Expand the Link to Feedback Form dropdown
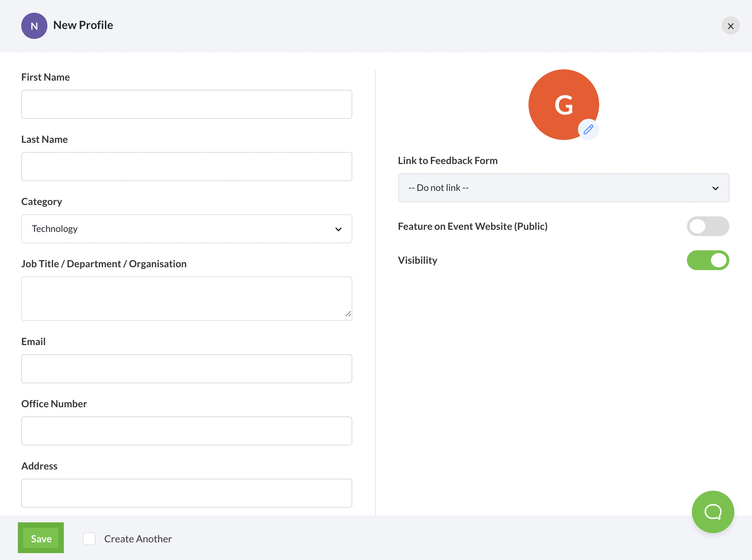 [563, 188]
